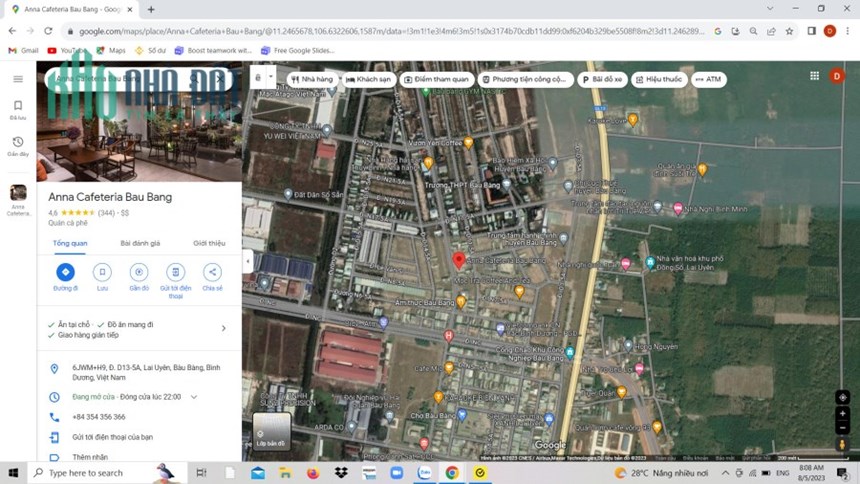Click the address 6JWM+H9 Lai Uyên row
860x484 pixels.
pyautogui.click(x=139, y=373)
